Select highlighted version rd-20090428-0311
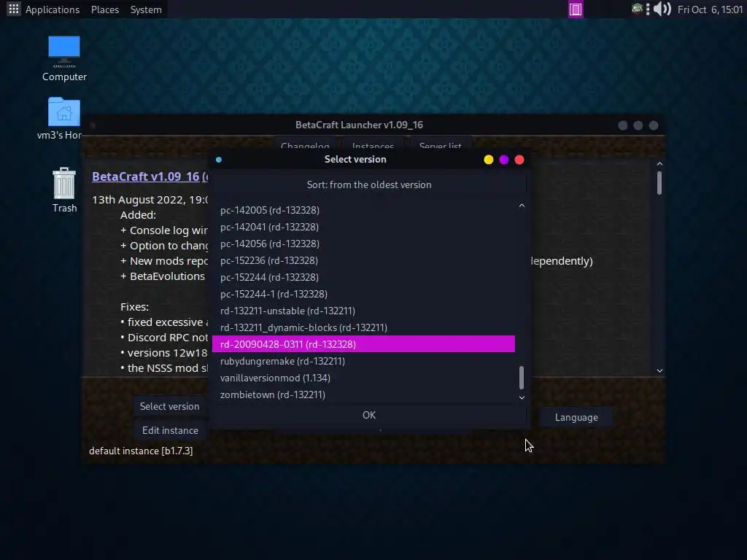The image size is (747, 560). pyautogui.click(x=363, y=344)
